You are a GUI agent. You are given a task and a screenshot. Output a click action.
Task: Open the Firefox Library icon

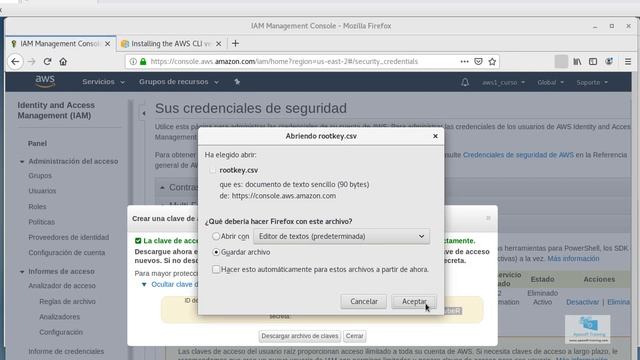point(577,62)
